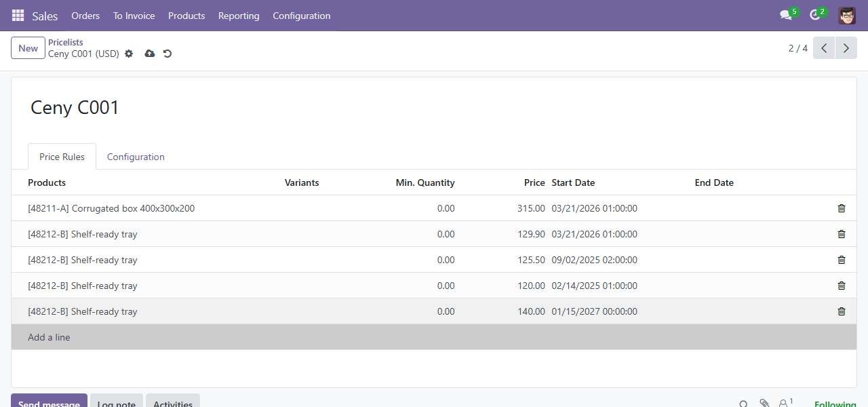Click start date 02/14/2025 01:00:00
868x407 pixels.
(595, 286)
